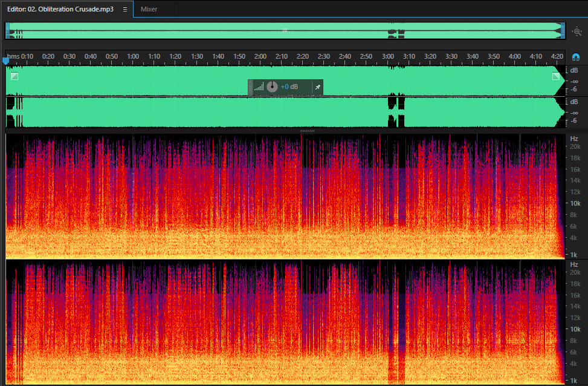
Task: Click 1k on lower frequency scale
Action: click(573, 381)
